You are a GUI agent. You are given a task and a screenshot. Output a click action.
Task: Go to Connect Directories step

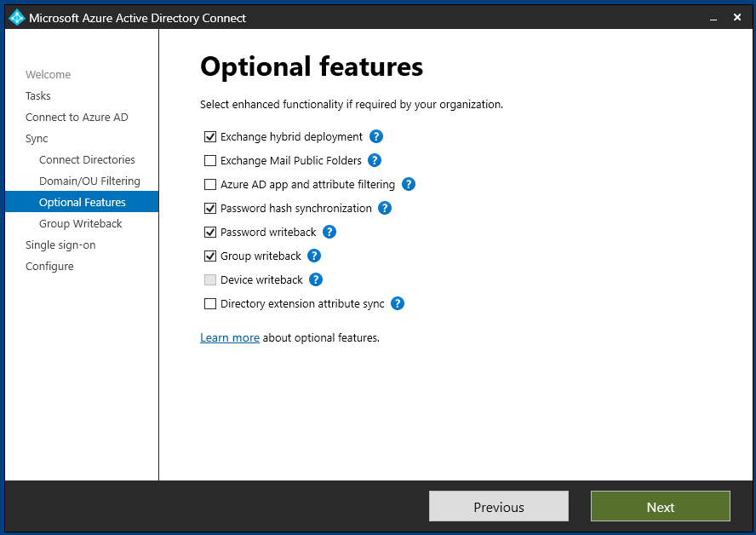point(87,159)
